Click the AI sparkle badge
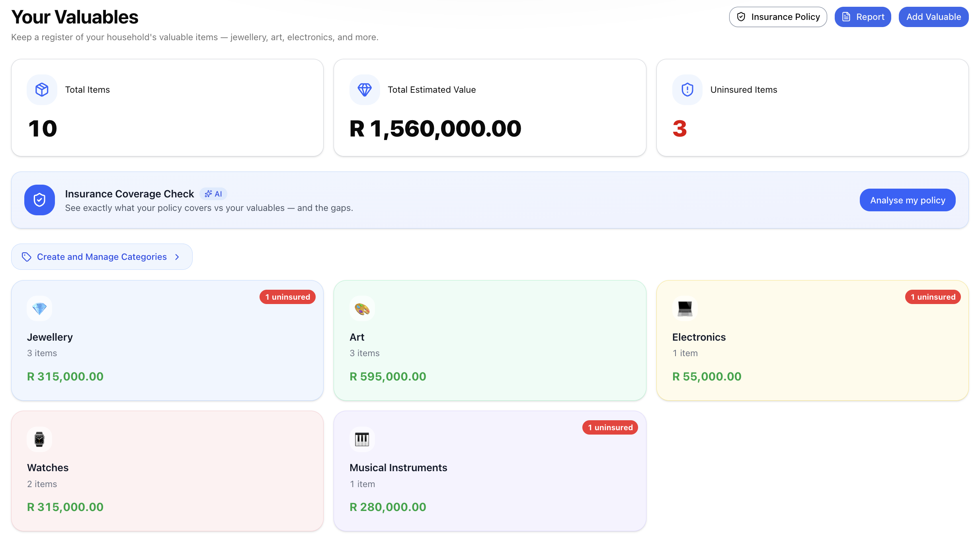 pyautogui.click(x=213, y=194)
